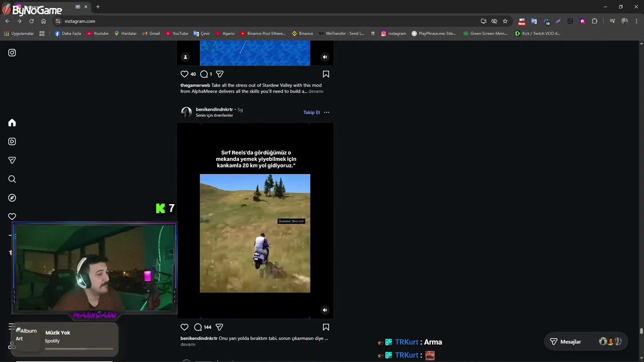Screen dimensions: 644x362
Task: Open Chrome three-dot menu
Action: (x=636, y=21)
